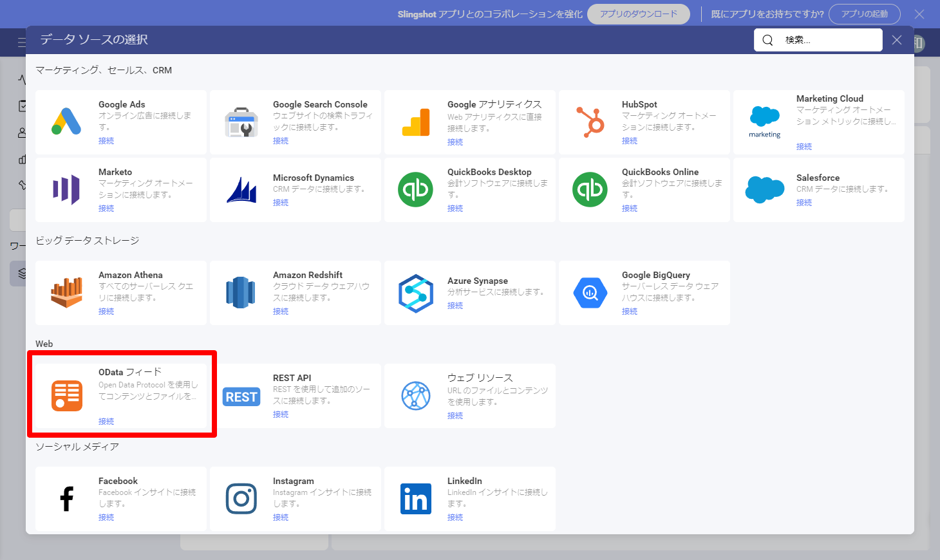Open the REST API icon

[241, 397]
